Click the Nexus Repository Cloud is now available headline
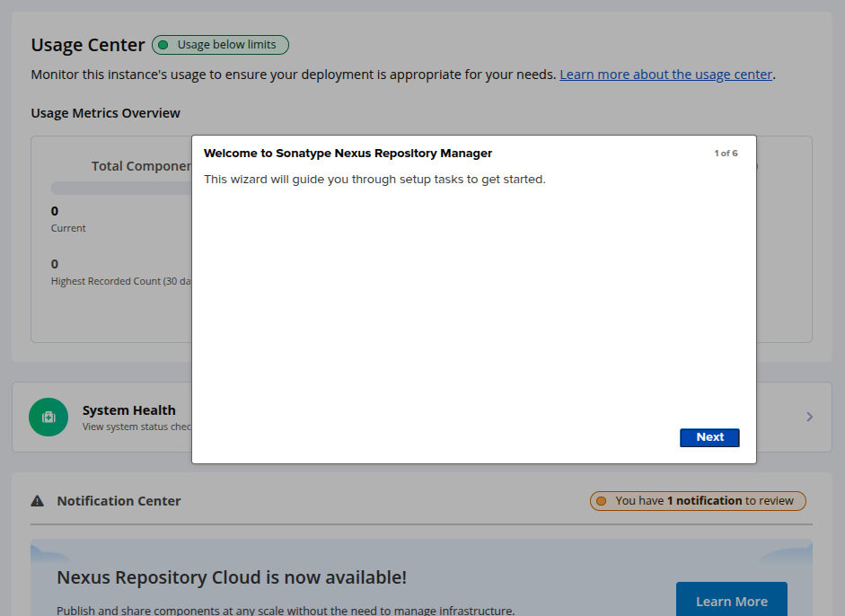 [232, 577]
